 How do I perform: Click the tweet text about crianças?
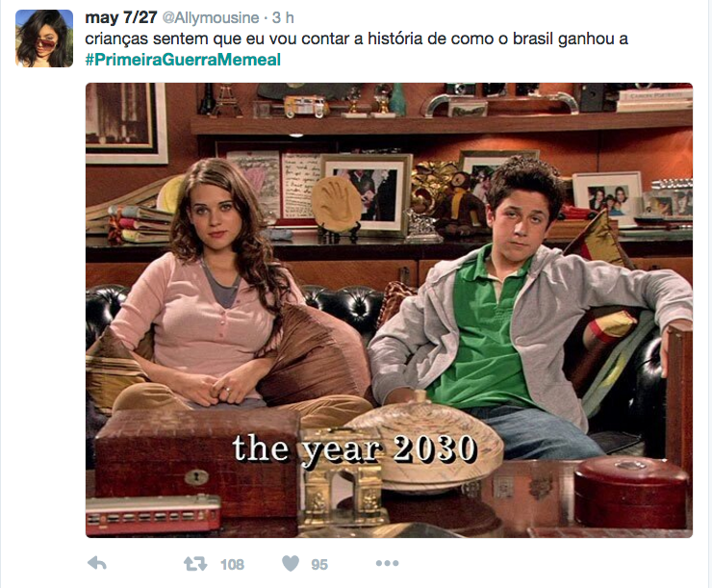tap(356, 38)
